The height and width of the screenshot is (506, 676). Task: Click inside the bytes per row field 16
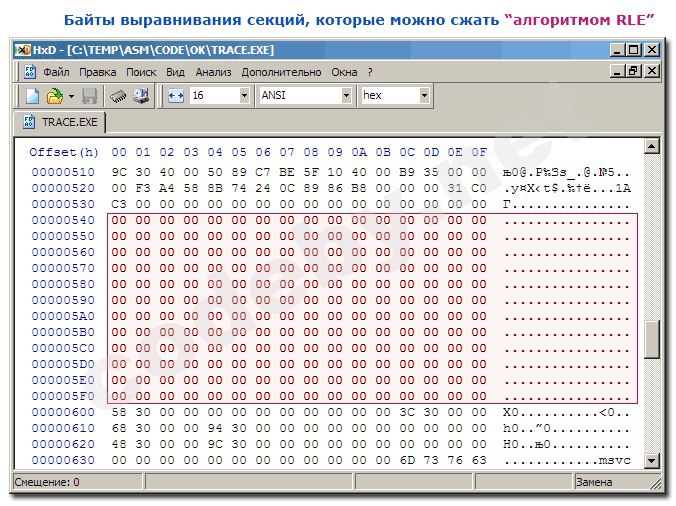(x=214, y=95)
